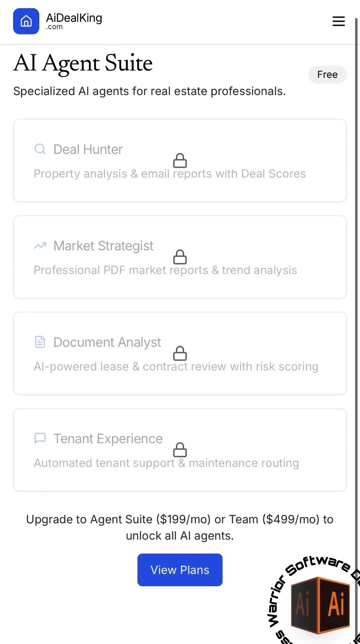Click the lock icon on Tenant Experience
Screen dimensions: 360x644
(x=180, y=450)
